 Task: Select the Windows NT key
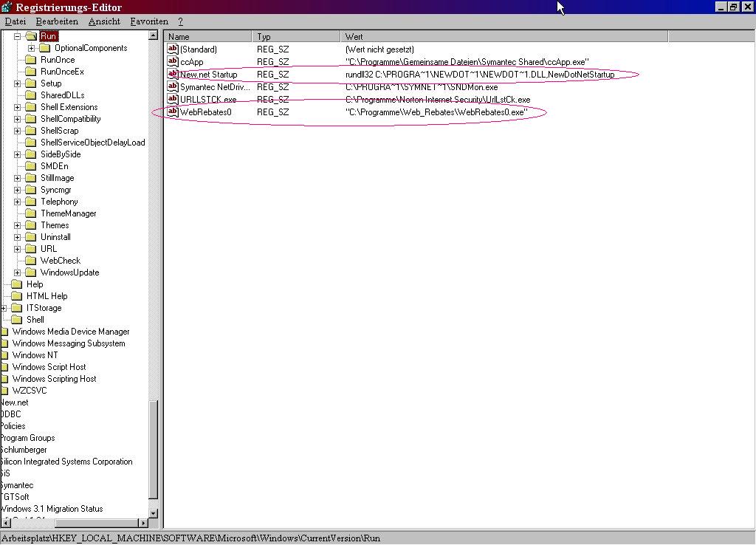35,355
